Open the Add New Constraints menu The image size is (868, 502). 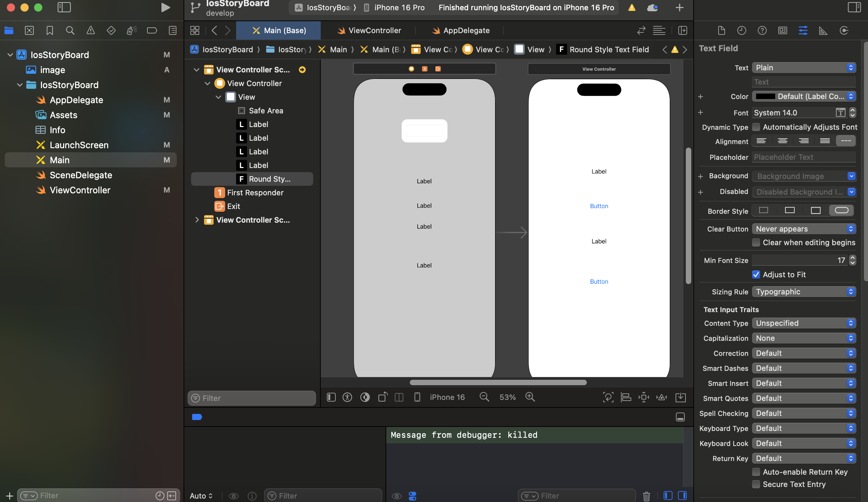[x=644, y=397]
